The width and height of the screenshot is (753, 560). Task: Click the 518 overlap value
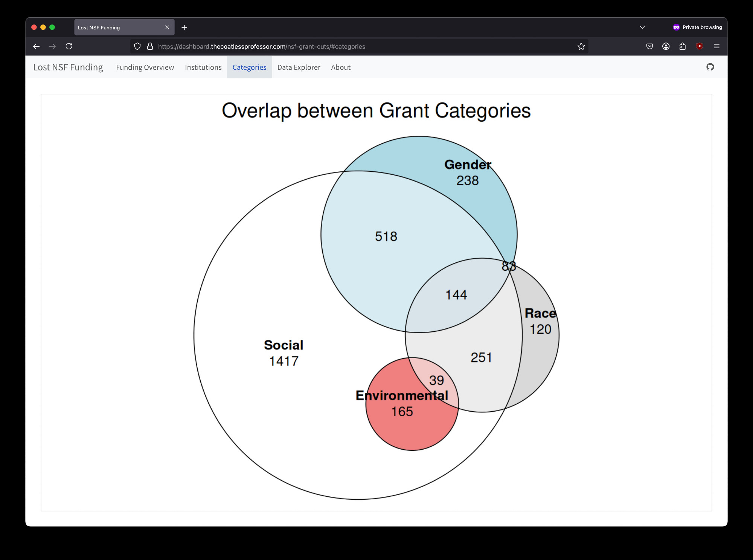[386, 237]
